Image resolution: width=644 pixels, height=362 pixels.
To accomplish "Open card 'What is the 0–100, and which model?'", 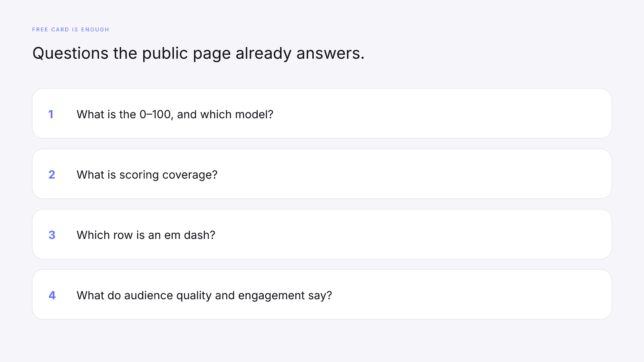I will (x=322, y=113).
